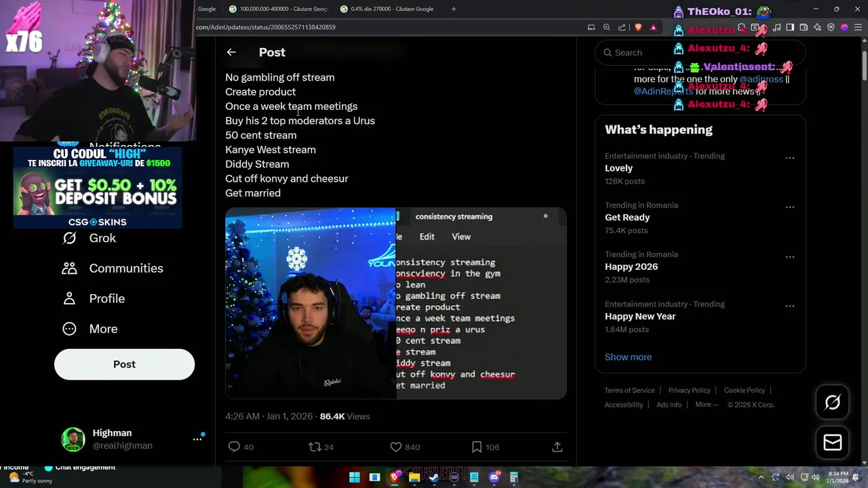This screenshot has width=868, height=488.
Task: Open Terms of Service footer link
Action: click(x=629, y=390)
